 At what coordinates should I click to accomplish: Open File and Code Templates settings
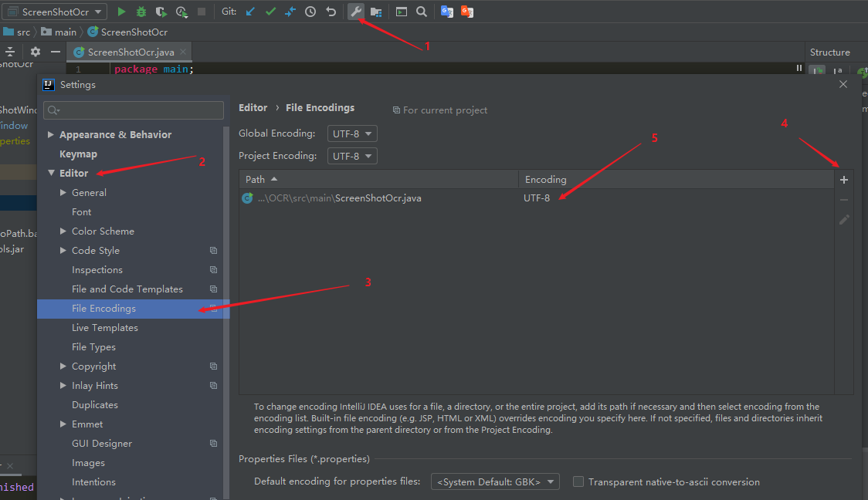(127, 289)
